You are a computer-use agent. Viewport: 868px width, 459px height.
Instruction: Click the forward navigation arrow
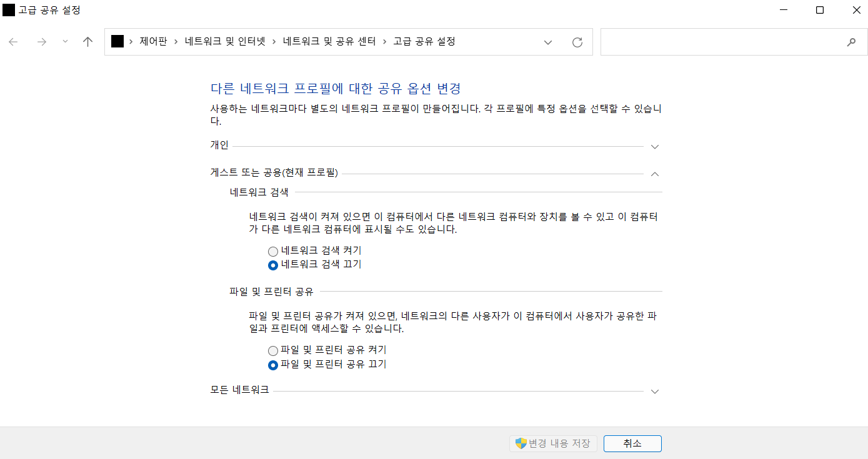41,42
